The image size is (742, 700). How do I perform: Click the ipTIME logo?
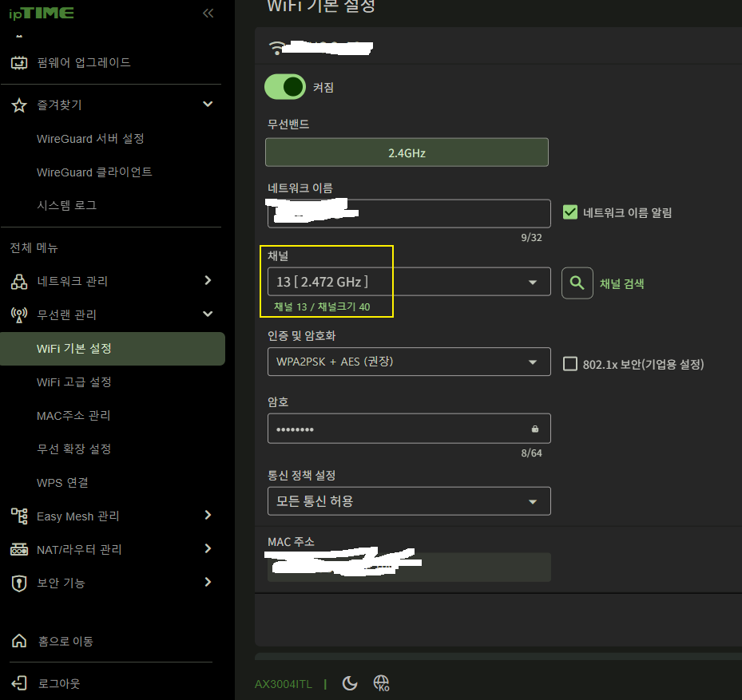[42, 14]
